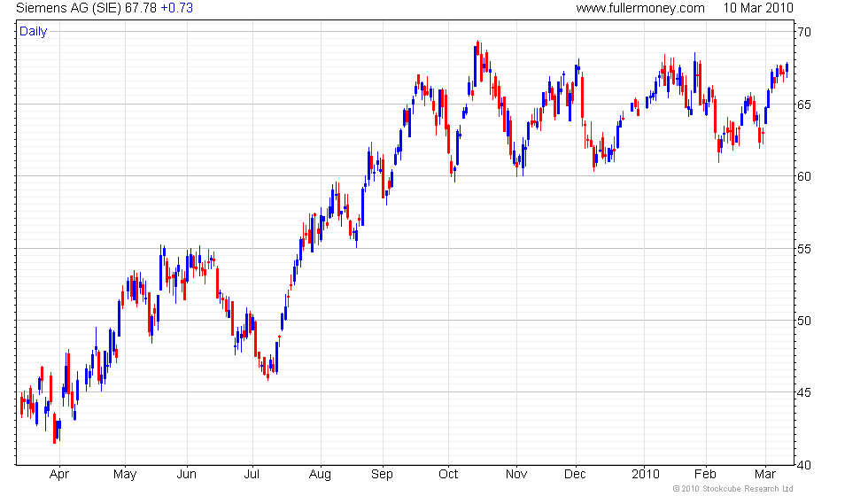Click the 'Daily' timeframe label
This screenshot has height=496, width=868.
coord(34,32)
